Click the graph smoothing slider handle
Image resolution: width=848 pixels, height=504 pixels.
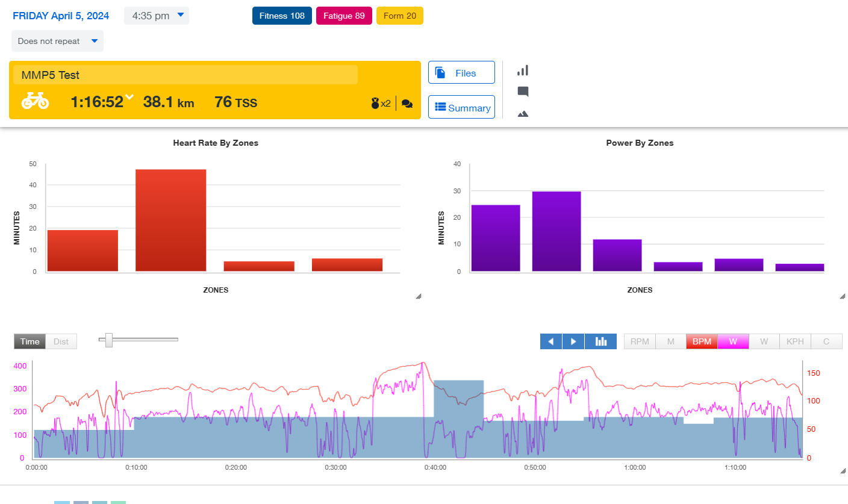(x=109, y=340)
